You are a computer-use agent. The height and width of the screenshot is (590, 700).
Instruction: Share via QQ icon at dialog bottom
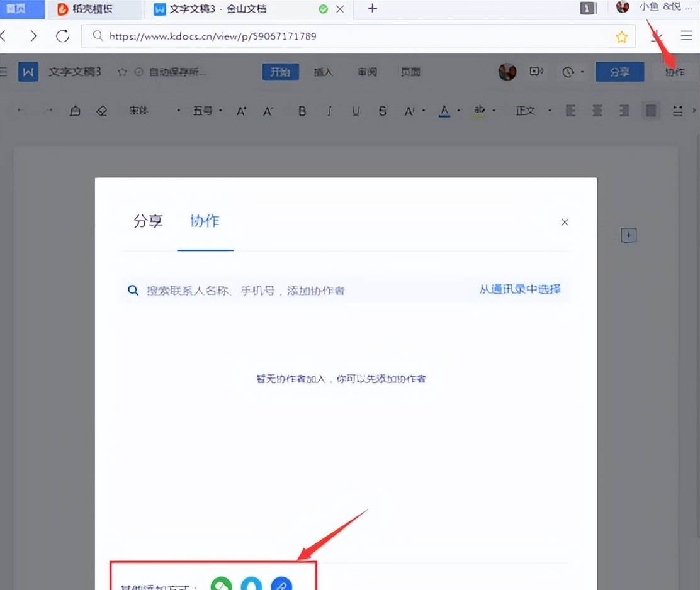tap(251, 585)
